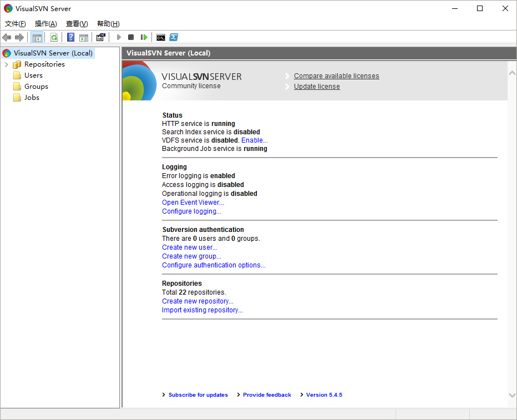The image size is (517, 420).
Task: Select the Groups folder in tree
Action: 36,87
